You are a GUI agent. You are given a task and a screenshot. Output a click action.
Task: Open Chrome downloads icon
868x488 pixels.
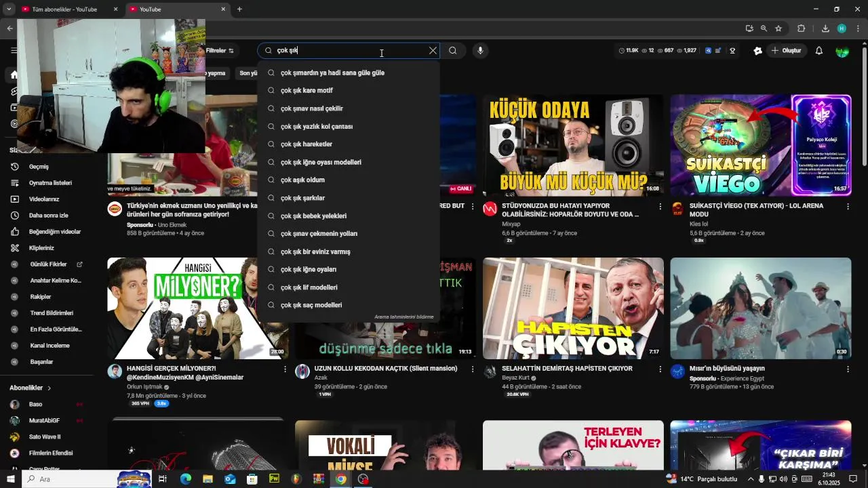(825, 28)
